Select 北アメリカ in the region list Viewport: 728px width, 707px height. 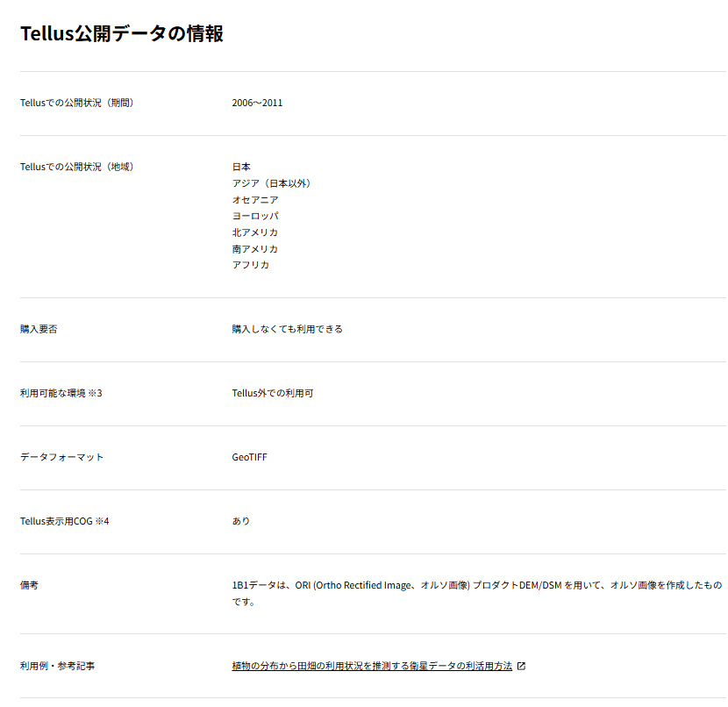coord(255,232)
